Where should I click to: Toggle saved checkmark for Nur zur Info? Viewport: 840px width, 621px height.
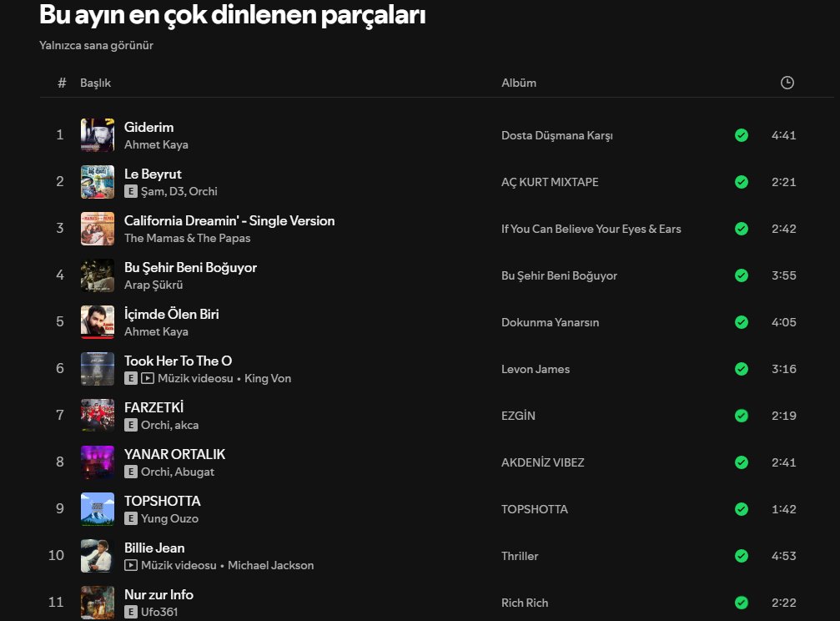742,603
